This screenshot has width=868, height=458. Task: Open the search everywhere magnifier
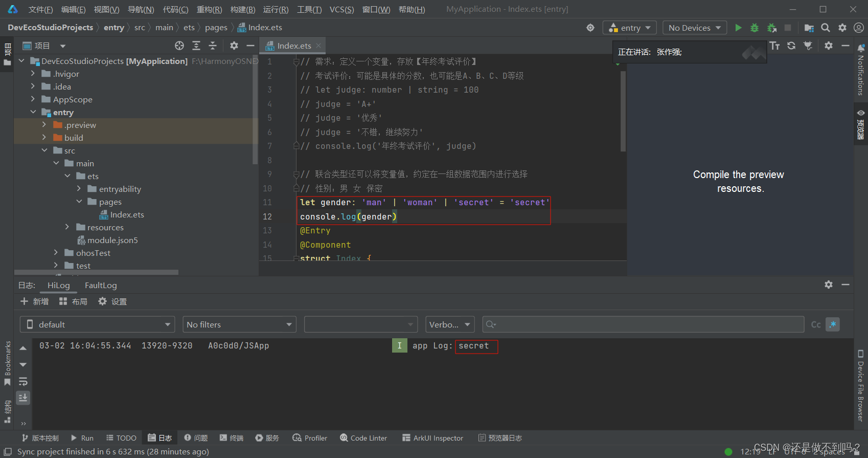point(826,28)
